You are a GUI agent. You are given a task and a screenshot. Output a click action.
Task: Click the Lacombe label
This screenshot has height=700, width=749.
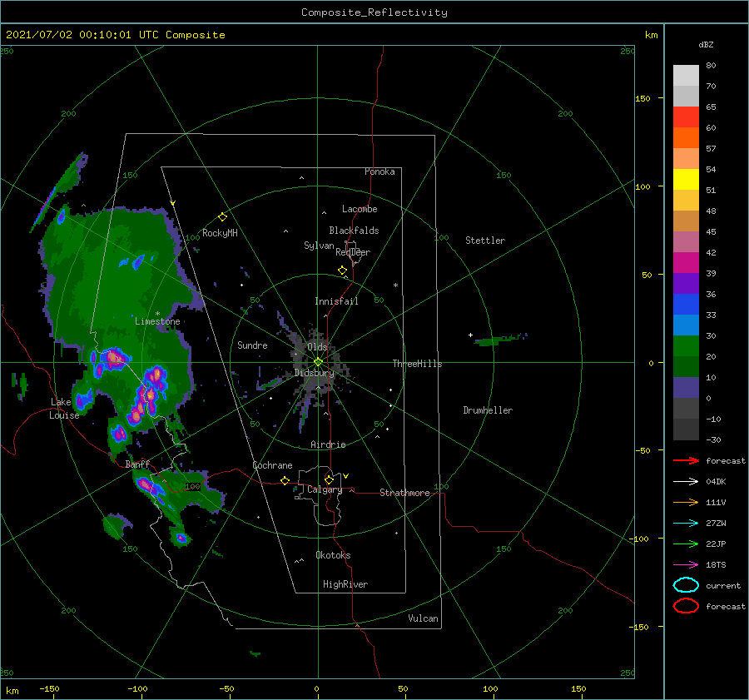pyautogui.click(x=360, y=209)
